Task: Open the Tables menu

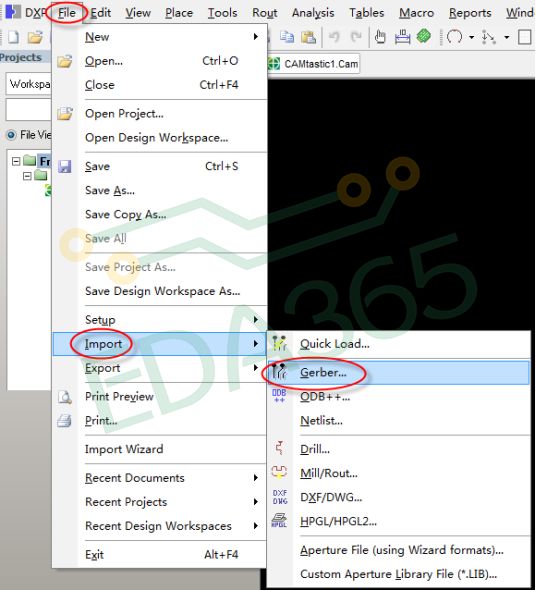Action: coord(367,13)
